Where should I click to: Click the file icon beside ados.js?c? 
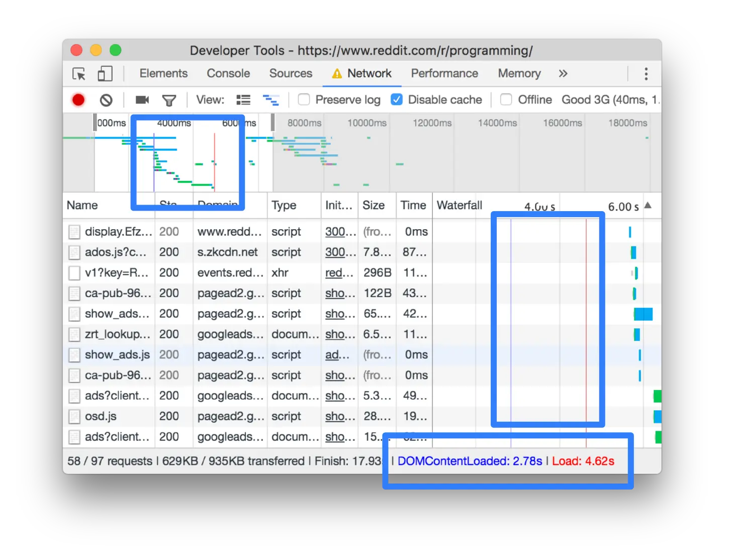74,253
